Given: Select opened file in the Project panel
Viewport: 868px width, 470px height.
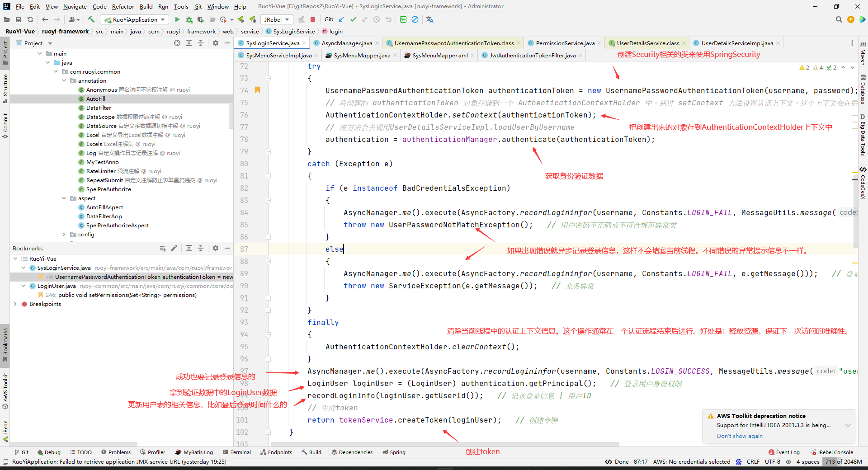Looking at the screenshot, I should tap(177, 43).
